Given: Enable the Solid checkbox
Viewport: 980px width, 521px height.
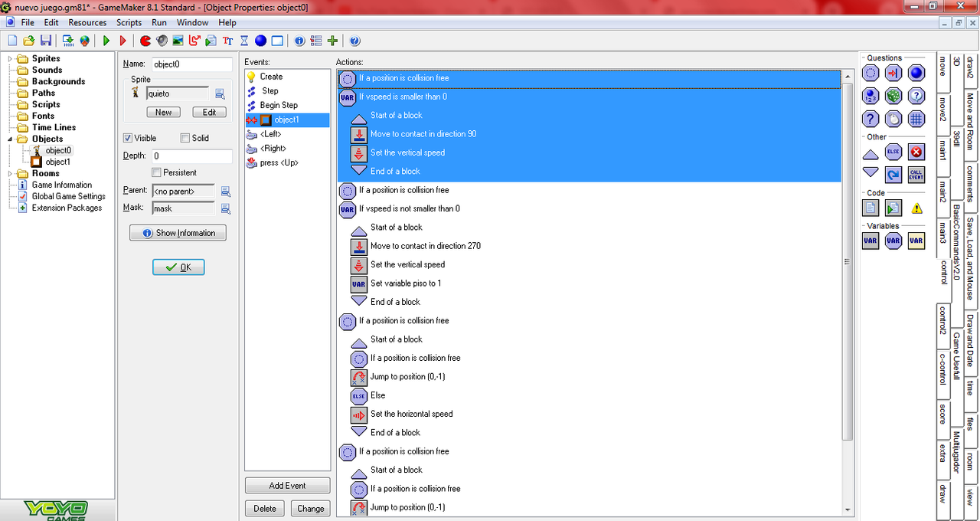Looking at the screenshot, I should pos(185,138).
